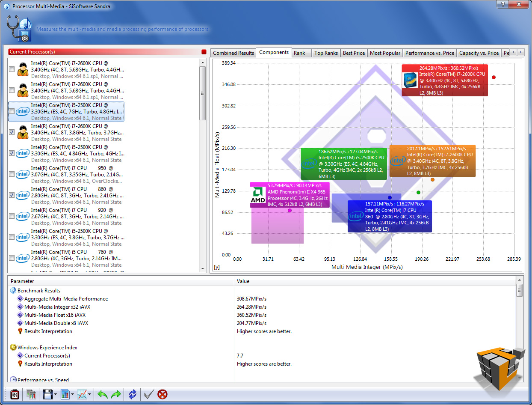The height and width of the screenshot is (405, 532).
Task: Click the processor list vertical scrollbar thumb
Action: pyautogui.click(x=203, y=93)
